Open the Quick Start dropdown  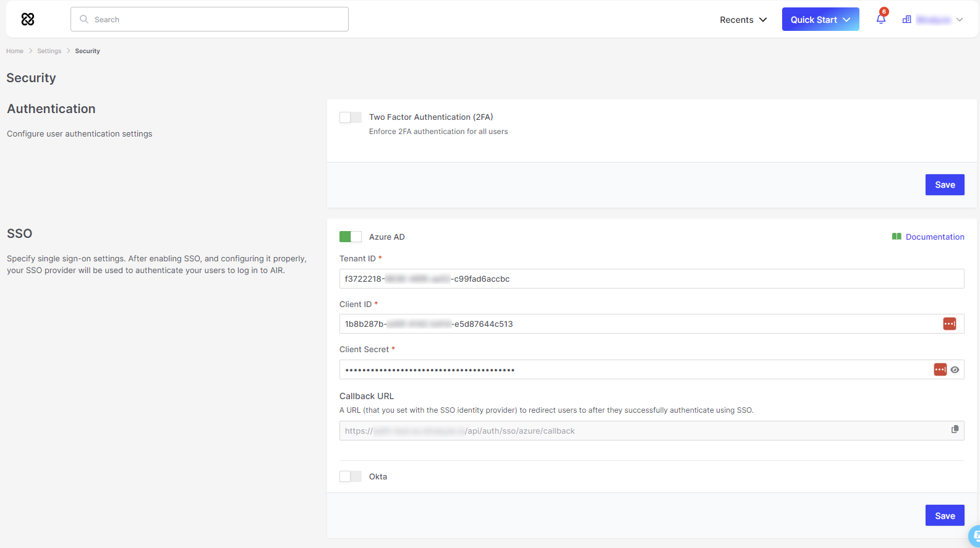click(x=820, y=20)
